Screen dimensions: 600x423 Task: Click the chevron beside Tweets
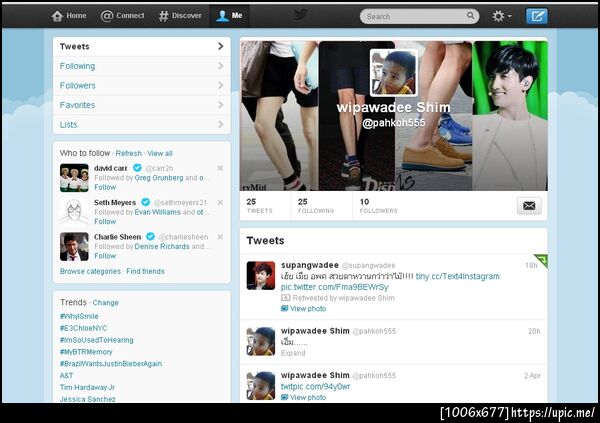click(220, 46)
